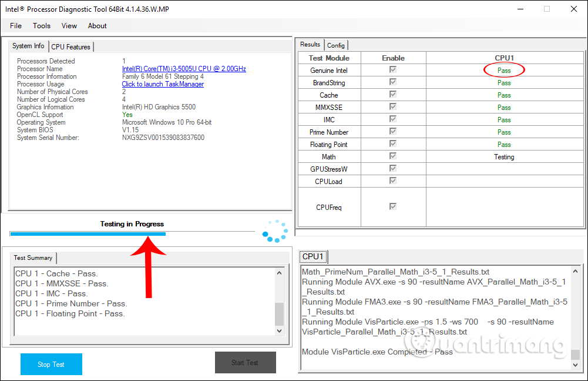Select the Results tab
The height and width of the screenshot is (381, 588).
click(310, 44)
